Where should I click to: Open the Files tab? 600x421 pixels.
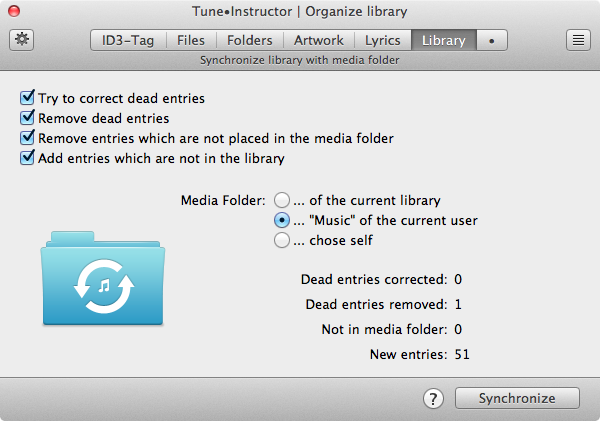click(191, 40)
